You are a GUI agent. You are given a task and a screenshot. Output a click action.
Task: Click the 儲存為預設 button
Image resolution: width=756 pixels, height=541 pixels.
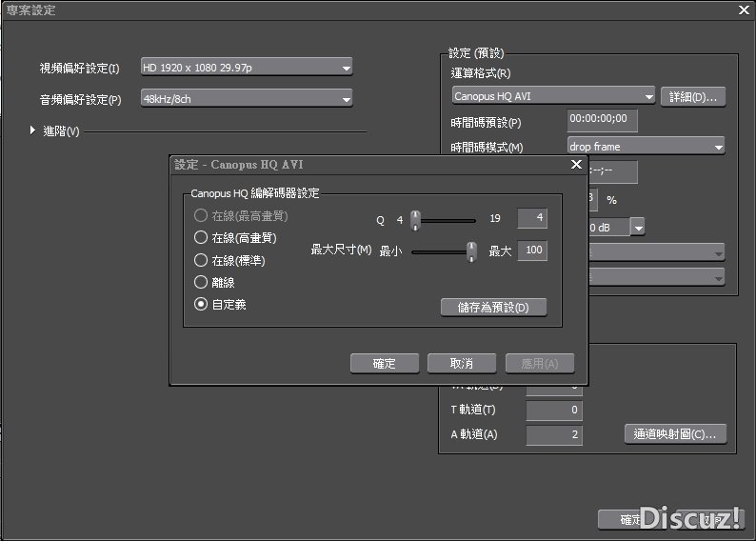[493, 307]
